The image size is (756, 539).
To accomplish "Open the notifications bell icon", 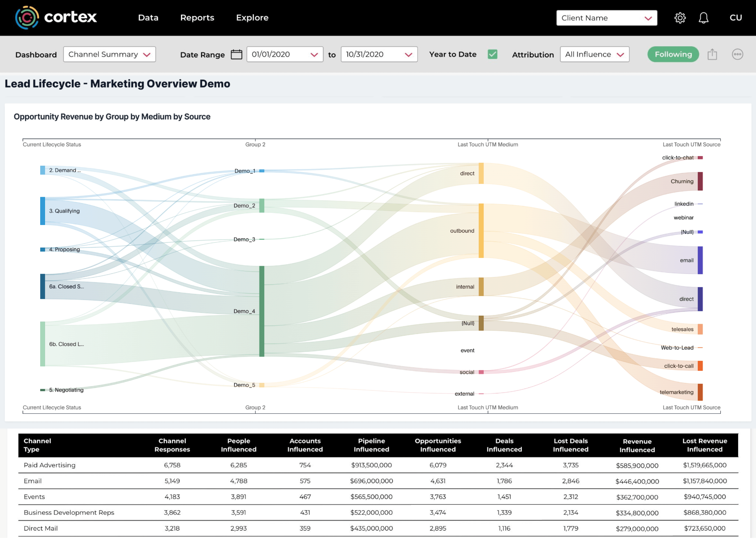I will (703, 18).
